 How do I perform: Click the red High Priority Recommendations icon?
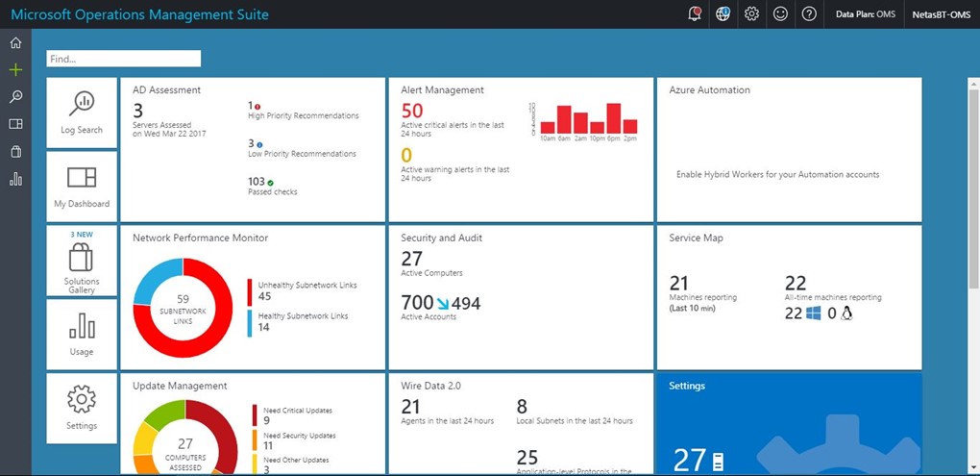pyautogui.click(x=257, y=107)
